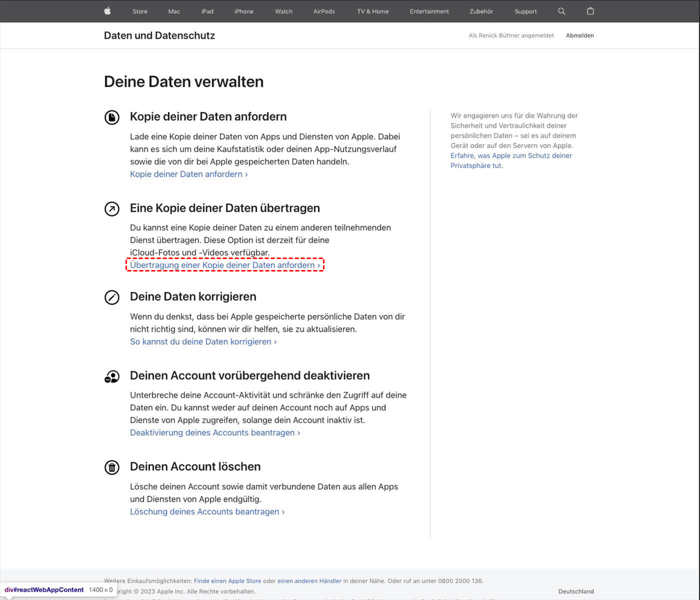Open 'Finde einen Apple Store' footer link
The width and height of the screenshot is (700, 600).
pos(228,581)
